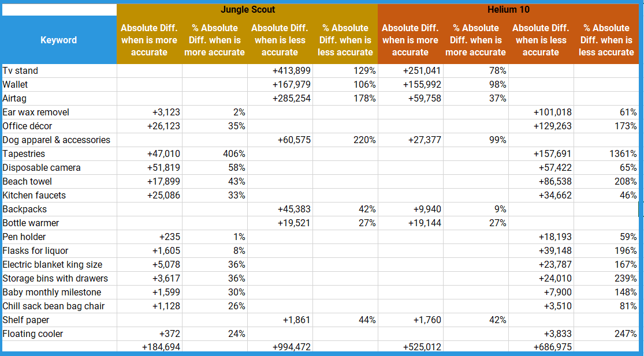Click the +167,979 value cell

pos(280,84)
